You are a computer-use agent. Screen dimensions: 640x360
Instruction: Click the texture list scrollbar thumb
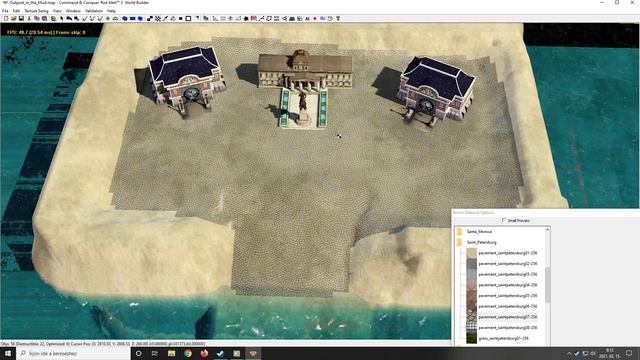(547, 285)
